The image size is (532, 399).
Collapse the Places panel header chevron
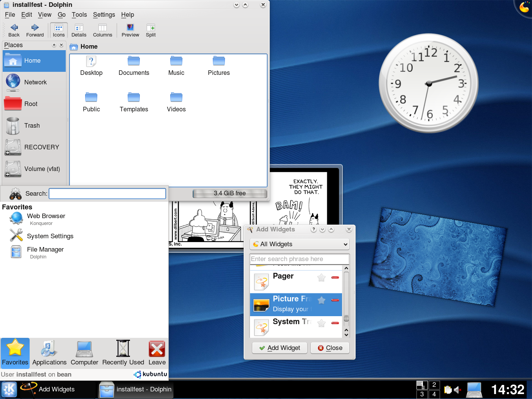coord(54,45)
